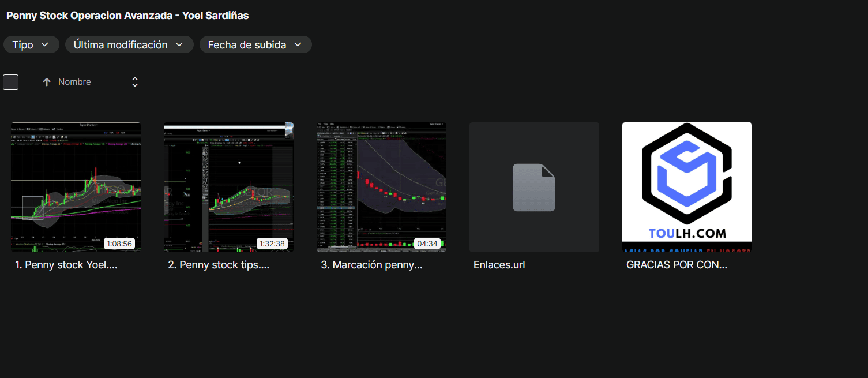This screenshot has width=868, height=378.
Task: Tick the select-all checkbox
Action: 10,82
